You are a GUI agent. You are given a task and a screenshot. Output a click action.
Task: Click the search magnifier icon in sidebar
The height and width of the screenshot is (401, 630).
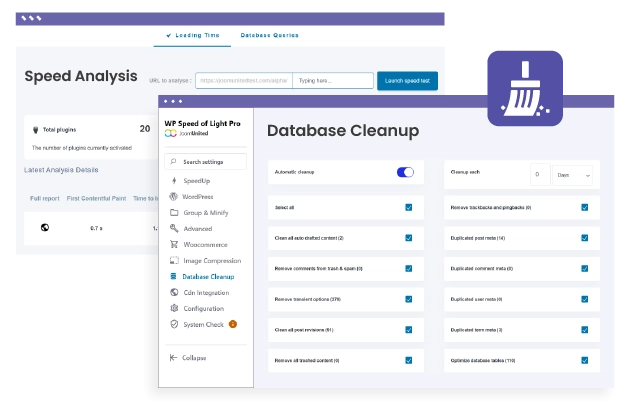click(x=174, y=162)
